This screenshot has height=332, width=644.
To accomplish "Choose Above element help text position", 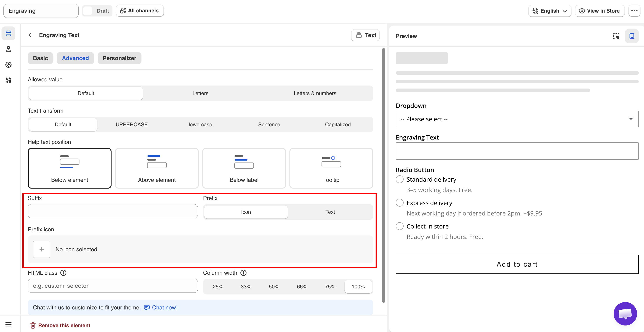I will pos(157,168).
